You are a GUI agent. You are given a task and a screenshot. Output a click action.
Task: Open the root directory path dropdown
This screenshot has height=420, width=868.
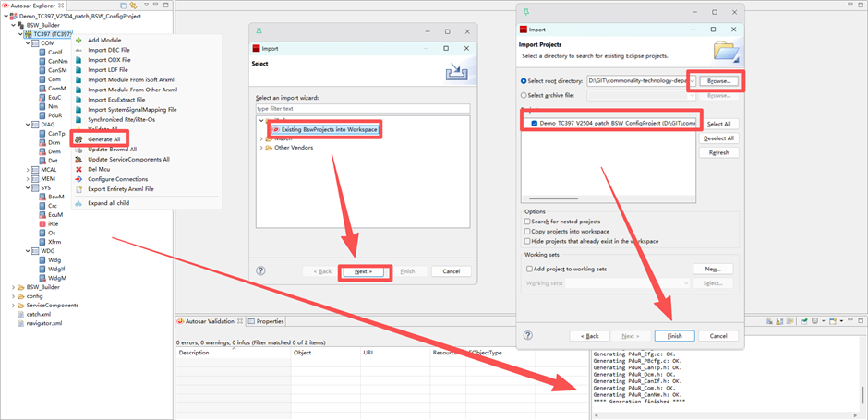(692, 81)
